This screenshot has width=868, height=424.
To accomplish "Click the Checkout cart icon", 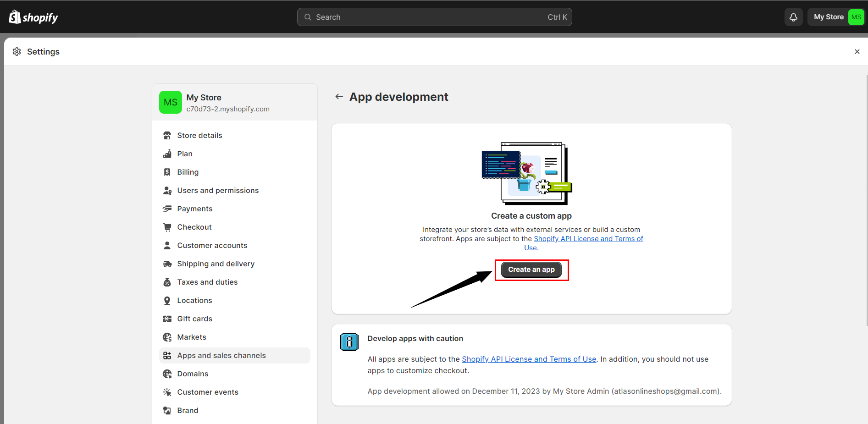I will point(167,227).
